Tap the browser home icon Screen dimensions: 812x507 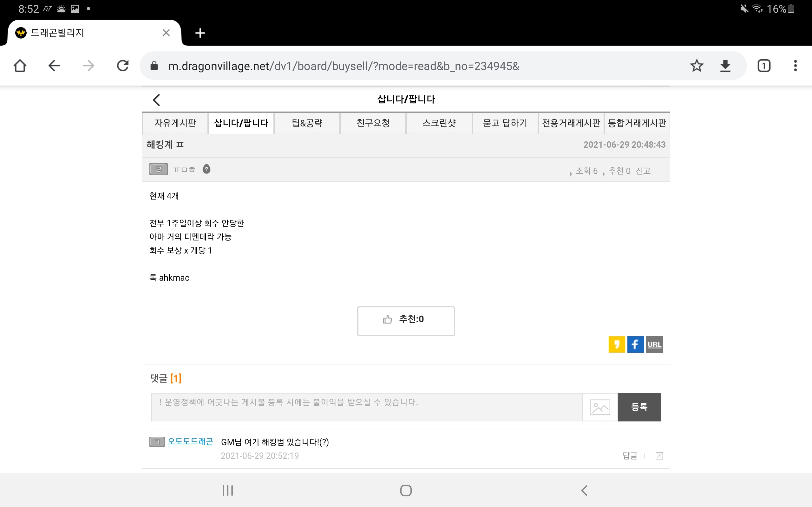[20, 66]
